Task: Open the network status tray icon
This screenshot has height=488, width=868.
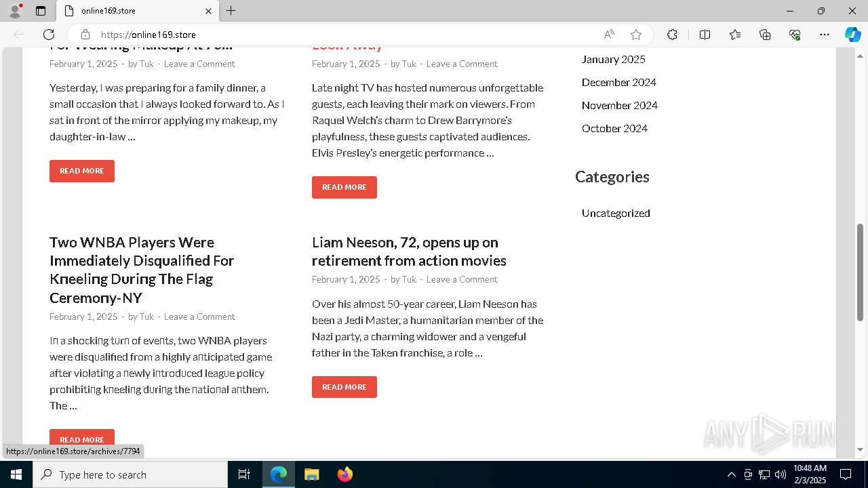Action: (764, 474)
